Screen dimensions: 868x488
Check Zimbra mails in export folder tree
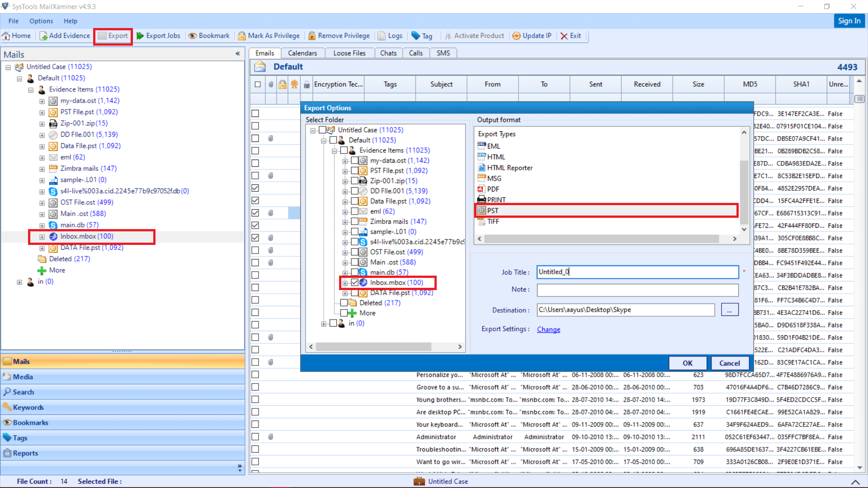355,221
